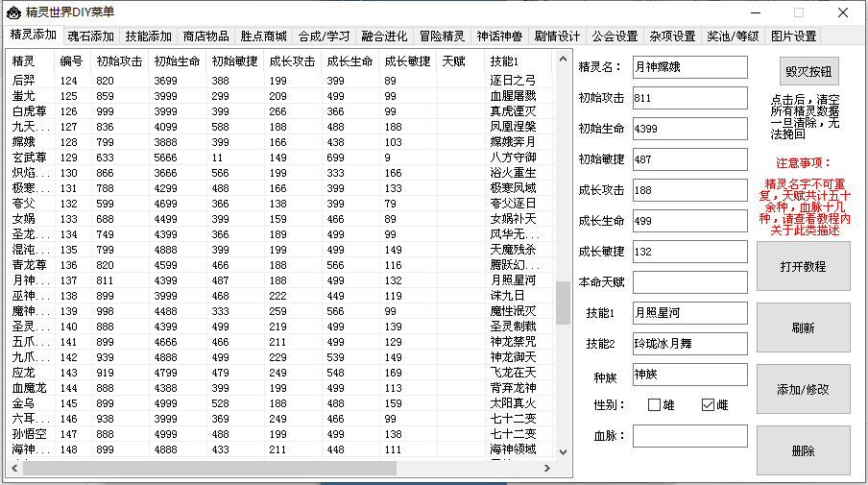
Task: Select the 图片设置 tab
Action: 794,36
